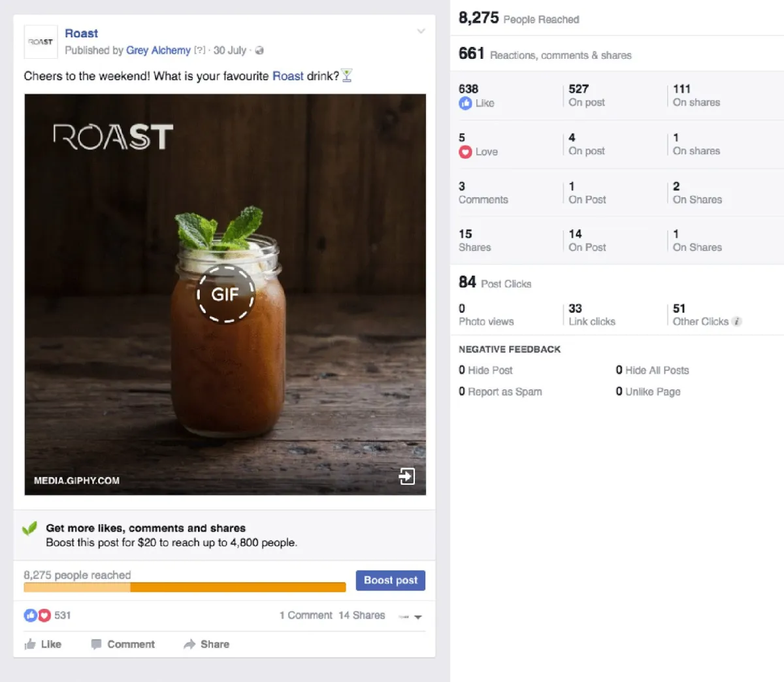784x682 pixels.
Task: Click the orange people reached progress bar
Action: [x=185, y=587]
